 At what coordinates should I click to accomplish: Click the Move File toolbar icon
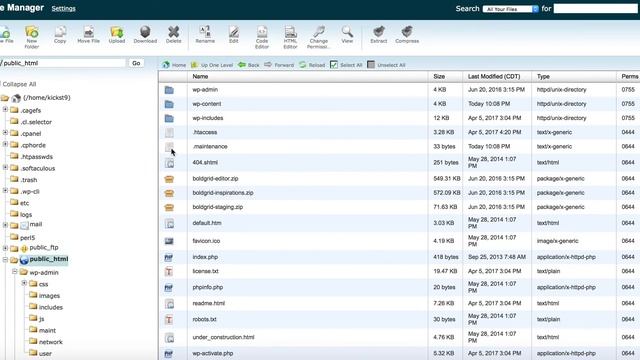coord(89,31)
